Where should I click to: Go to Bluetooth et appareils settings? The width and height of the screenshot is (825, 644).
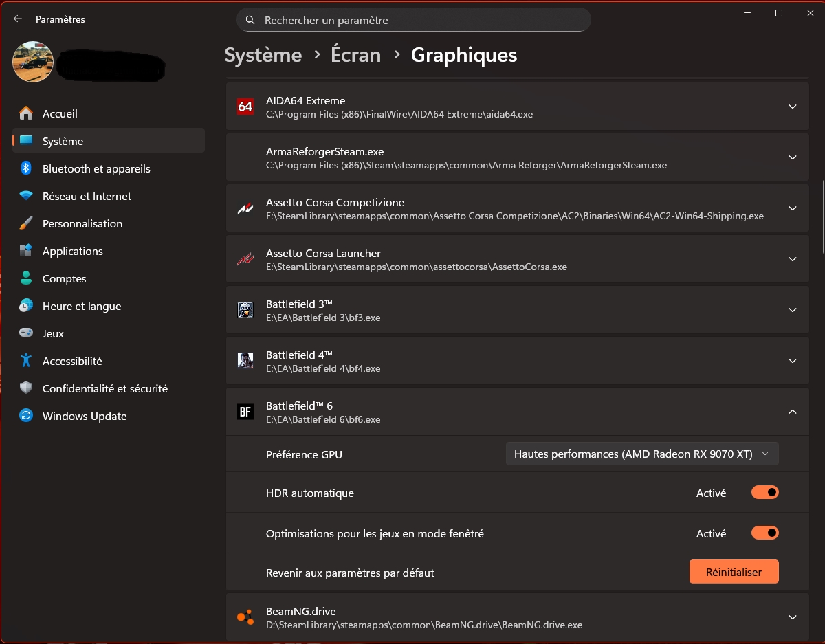tap(96, 168)
